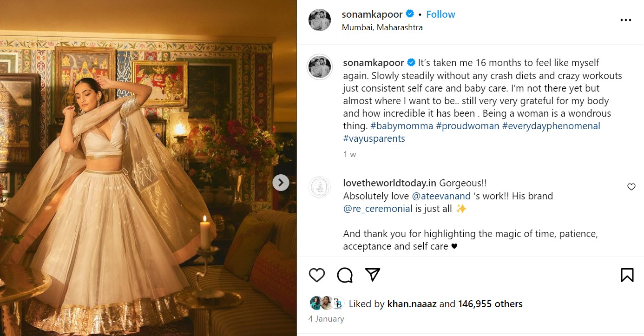This screenshot has width=644, height=336.
Task: Visit the @re_ceremonial profile mention
Action: [378, 209]
